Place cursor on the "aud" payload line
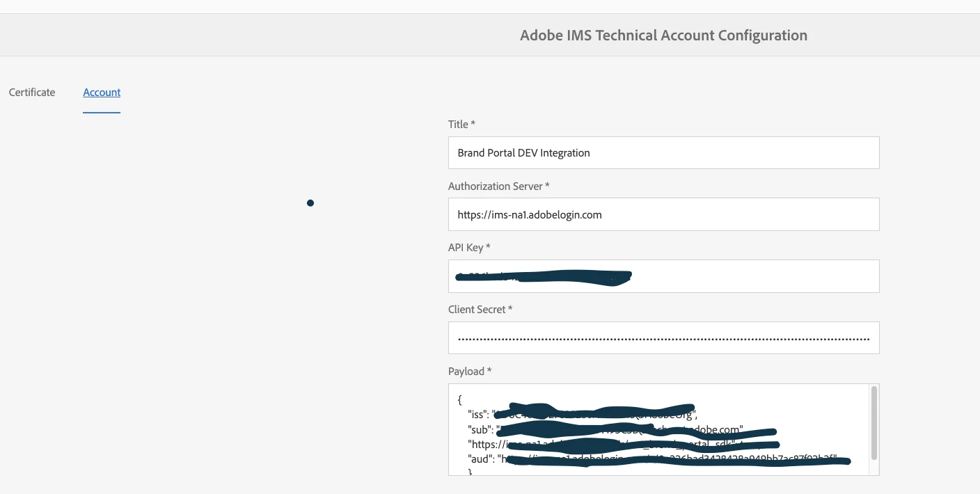980x494 pixels. [482, 459]
